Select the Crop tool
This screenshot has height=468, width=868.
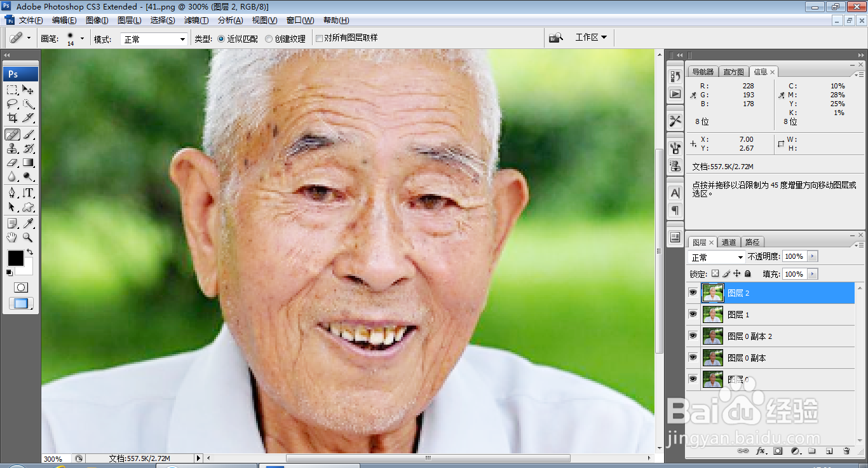12,118
